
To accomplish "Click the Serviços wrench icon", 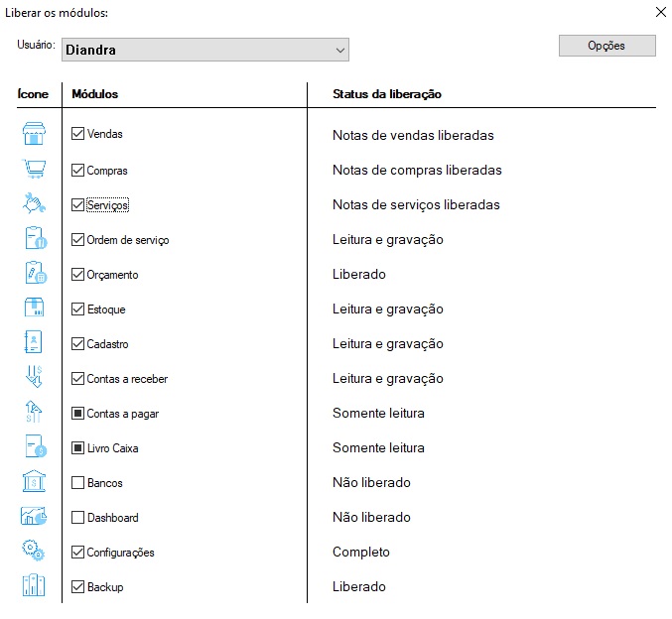I will (x=35, y=204).
